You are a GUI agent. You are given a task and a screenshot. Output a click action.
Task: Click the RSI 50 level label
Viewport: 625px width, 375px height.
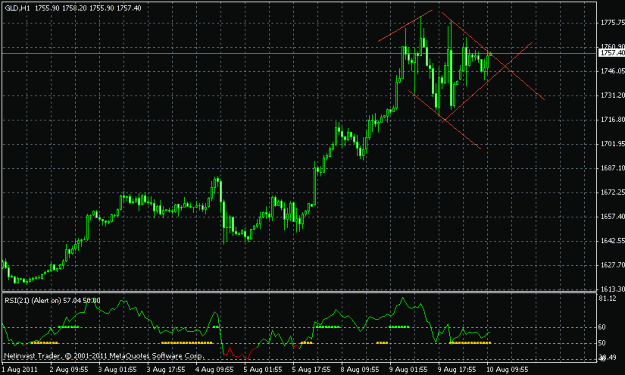tap(602, 343)
